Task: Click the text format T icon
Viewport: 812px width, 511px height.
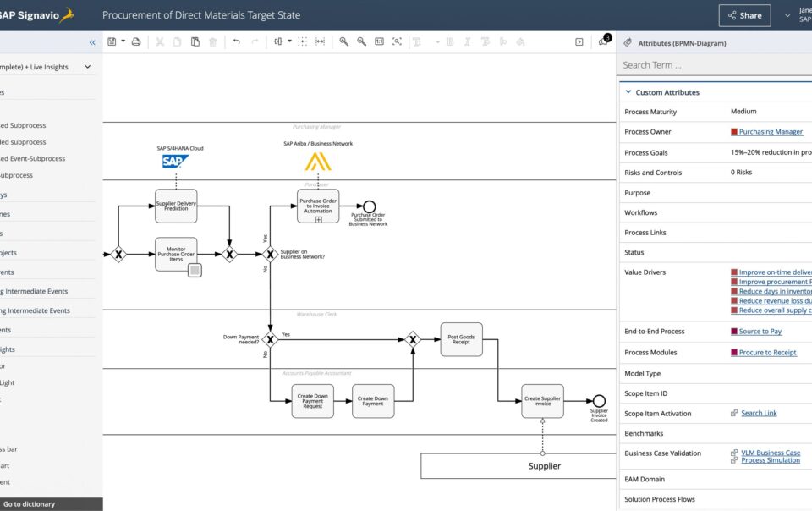Action: tap(417, 41)
